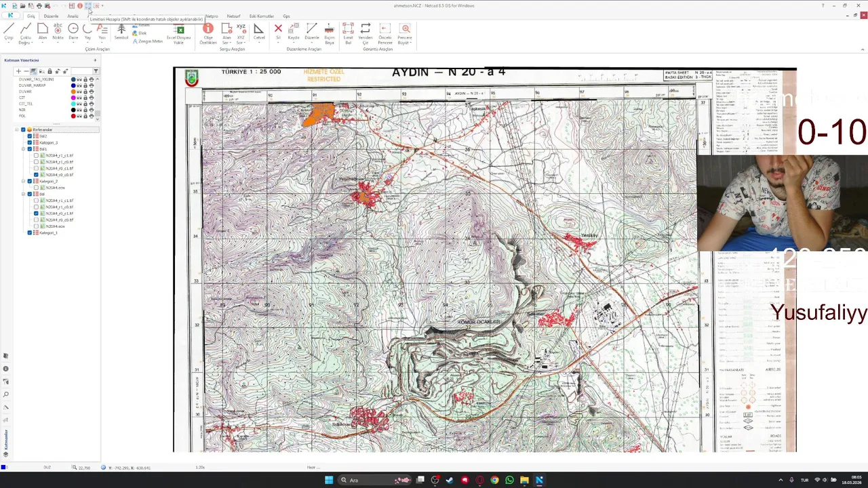This screenshot has width=868, height=488.
Task: Toggle the Bdl1 group checkbox
Action: pos(30,149)
